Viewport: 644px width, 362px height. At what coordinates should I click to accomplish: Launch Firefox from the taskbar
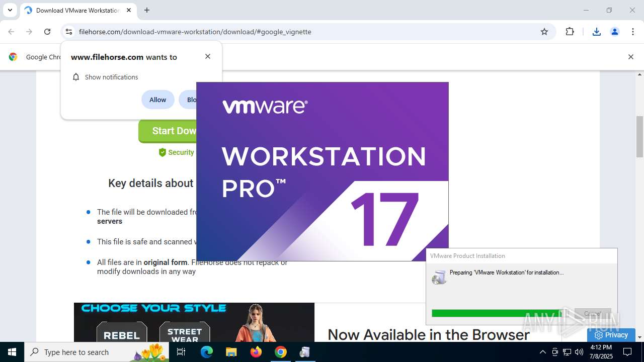(256, 352)
